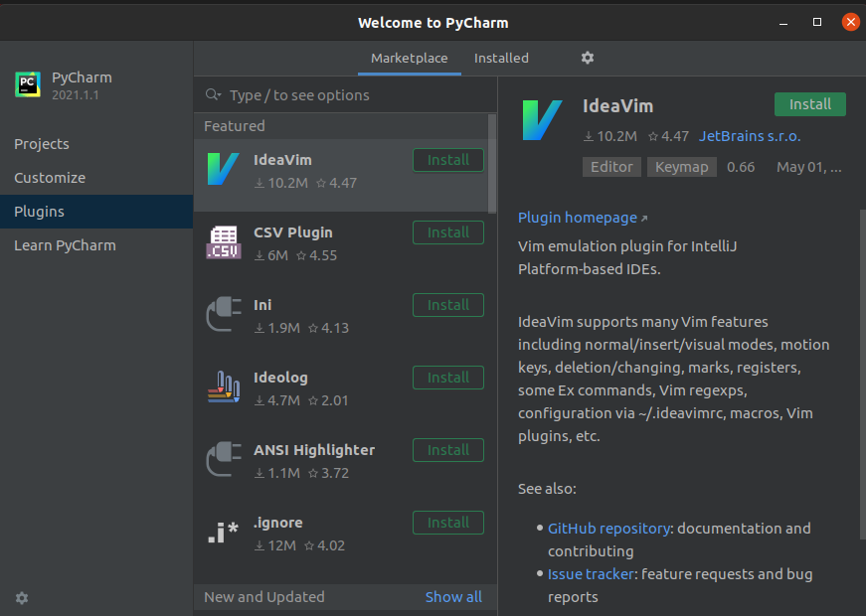This screenshot has width=866, height=616.
Task: Click the details pane vertical scrollbar
Action: click(863, 375)
